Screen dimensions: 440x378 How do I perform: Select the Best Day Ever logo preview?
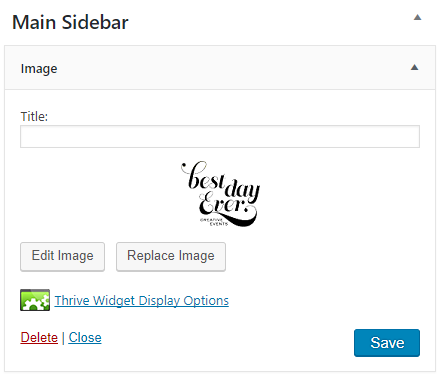220,194
